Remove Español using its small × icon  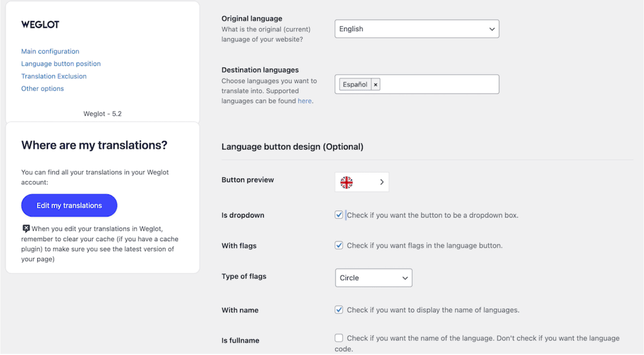tap(375, 84)
